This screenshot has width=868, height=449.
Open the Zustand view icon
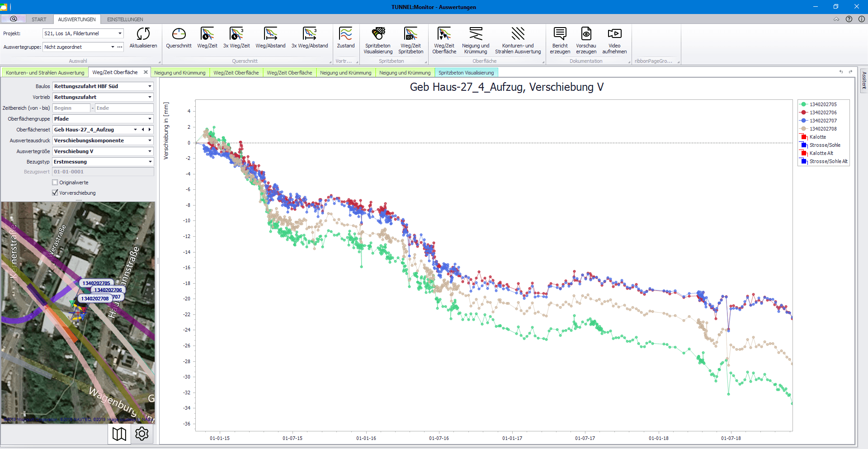point(345,34)
